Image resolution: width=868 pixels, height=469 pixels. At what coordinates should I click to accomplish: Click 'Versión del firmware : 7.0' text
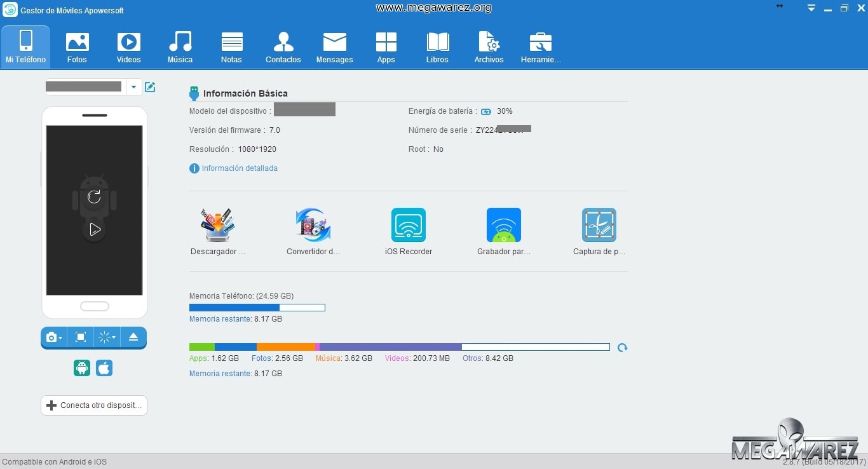coord(234,130)
